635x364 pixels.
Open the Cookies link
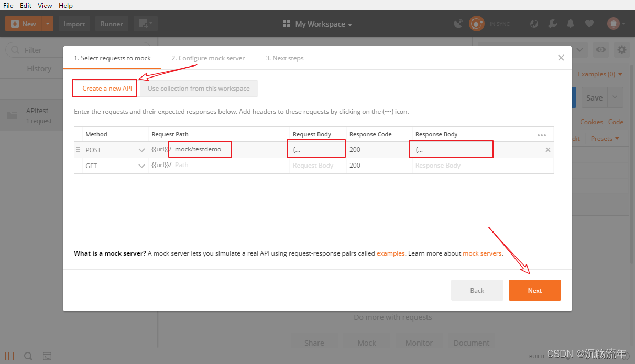click(x=592, y=122)
